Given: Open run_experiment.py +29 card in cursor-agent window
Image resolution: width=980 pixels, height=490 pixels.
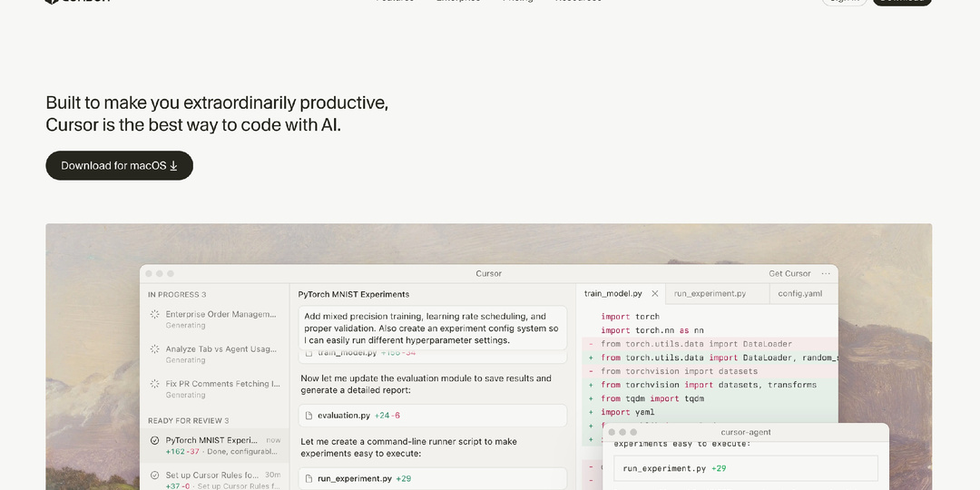Looking at the screenshot, I should (746, 468).
